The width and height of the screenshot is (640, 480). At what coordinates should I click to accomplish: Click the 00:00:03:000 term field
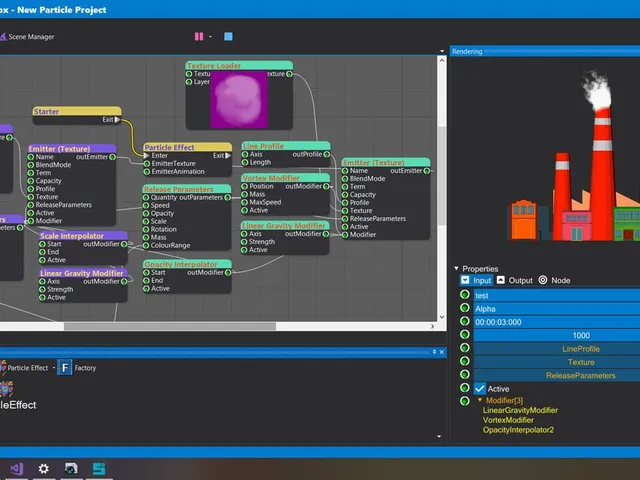[x=557, y=322]
